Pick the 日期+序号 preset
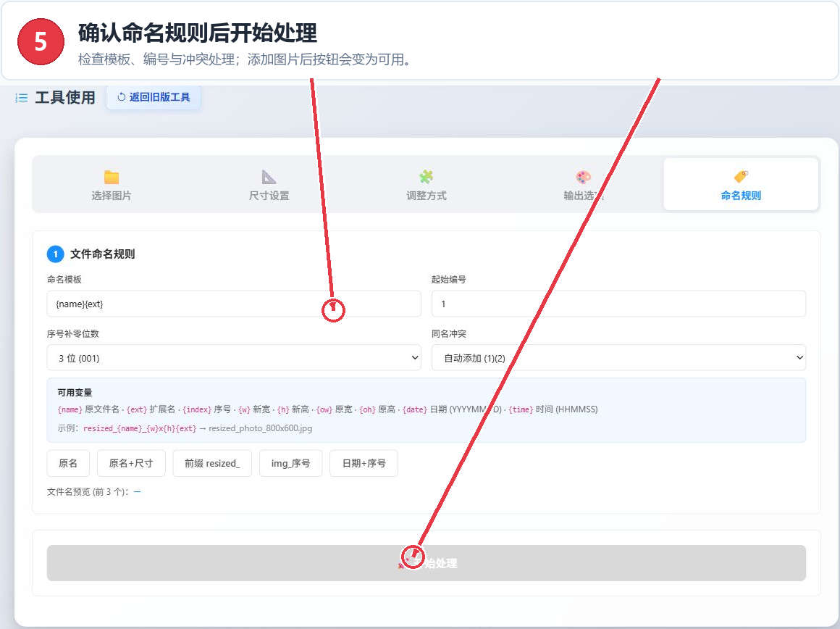The height and width of the screenshot is (629, 840). 364,463
